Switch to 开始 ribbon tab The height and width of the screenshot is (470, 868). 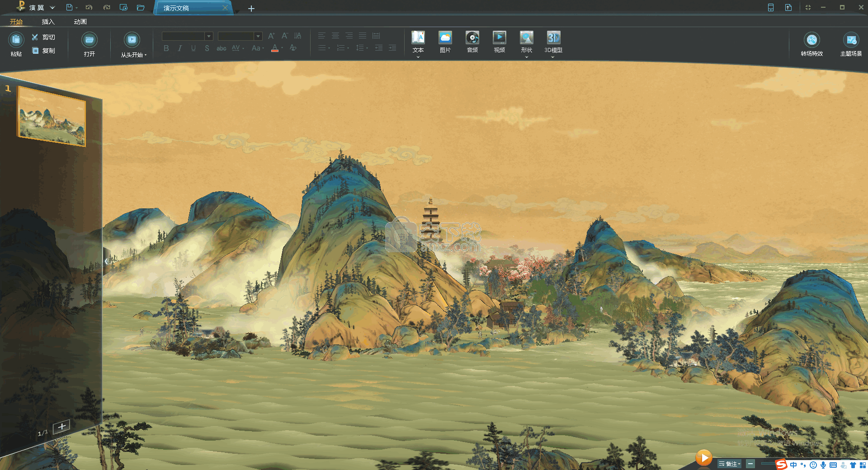click(16, 22)
